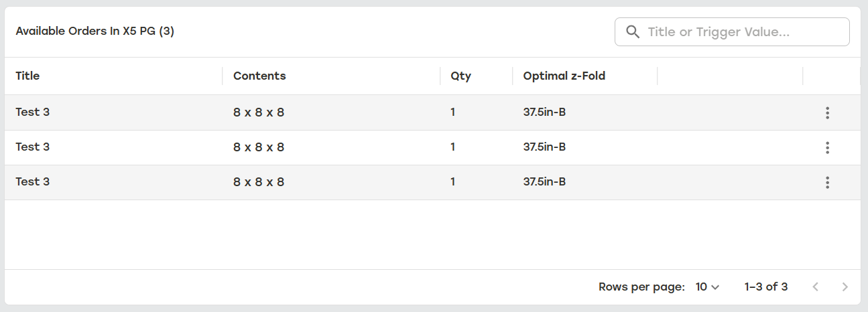Viewport: 868px width, 312px height.
Task: Select the third row's 37.5in-B z-Fold value
Action: pos(544,181)
